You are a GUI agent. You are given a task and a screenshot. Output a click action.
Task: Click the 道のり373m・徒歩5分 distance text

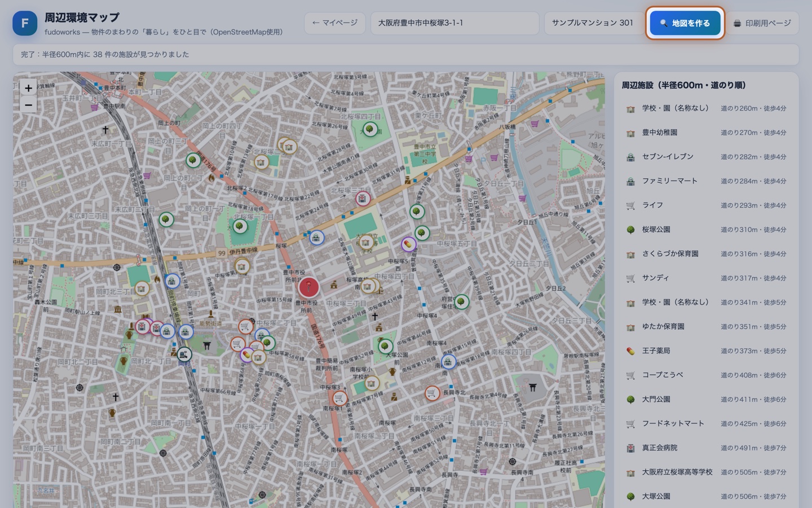[x=753, y=351]
